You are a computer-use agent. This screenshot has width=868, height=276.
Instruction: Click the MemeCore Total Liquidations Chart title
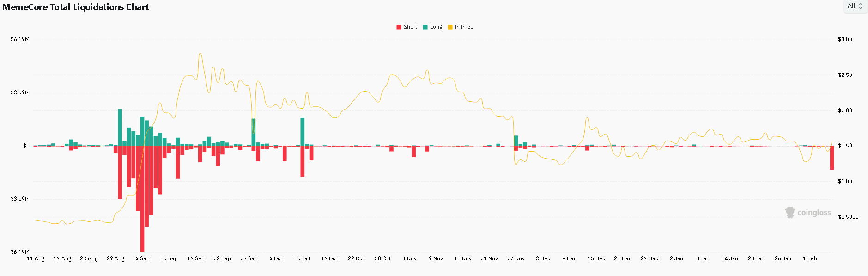76,7
